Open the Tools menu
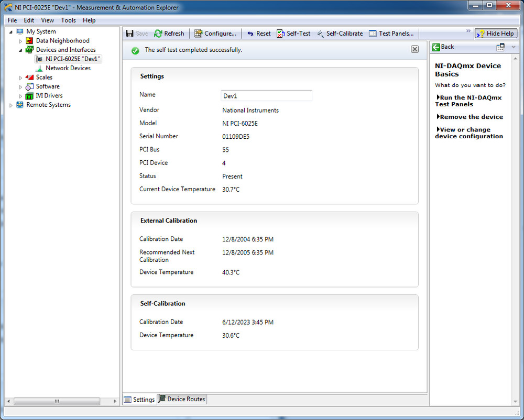 (x=68, y=20)
